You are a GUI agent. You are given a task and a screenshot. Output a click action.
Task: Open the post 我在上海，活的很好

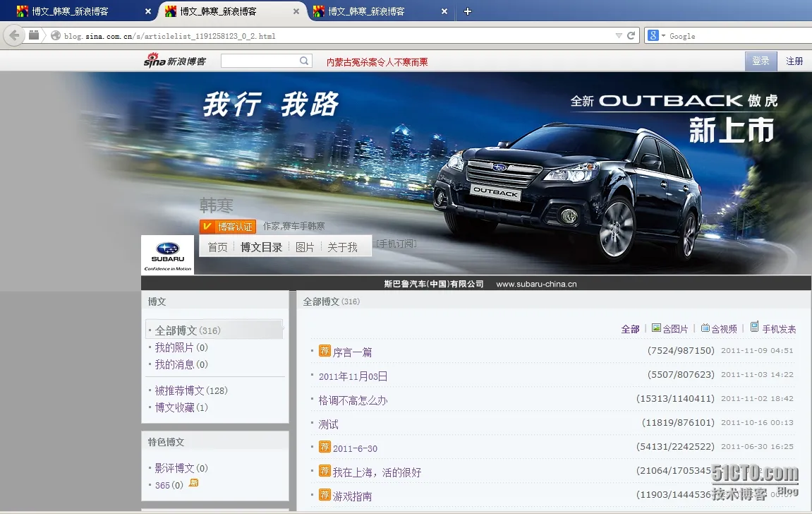pyautogui.click(x=377, y=472)
